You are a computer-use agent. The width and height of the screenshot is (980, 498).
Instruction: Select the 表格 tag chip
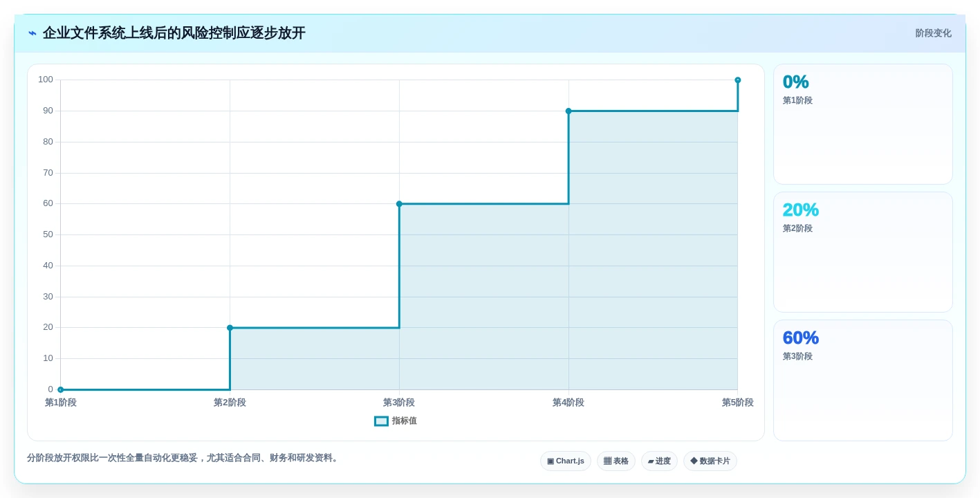pyautogui.click(x=616, y=461)
